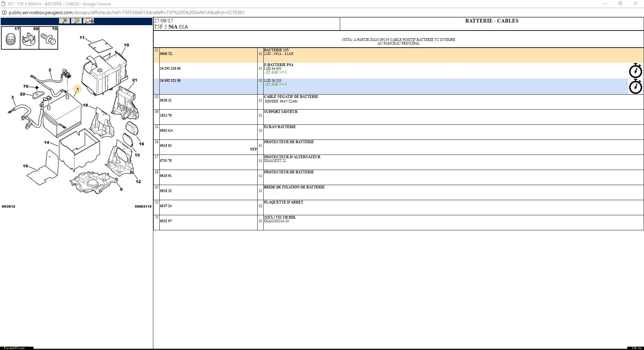Image resolution: width=644 pixels, height=350 pixels.
Task: Select part reference 5600 TL
Action: click(166, 54)
